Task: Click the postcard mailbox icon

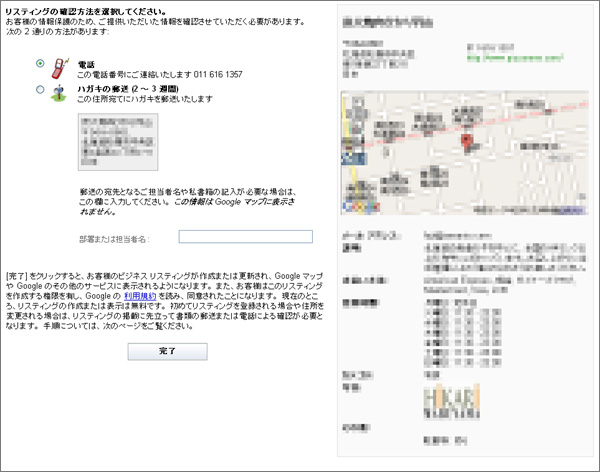Action: pyautogui.click(x=59, y=91)
